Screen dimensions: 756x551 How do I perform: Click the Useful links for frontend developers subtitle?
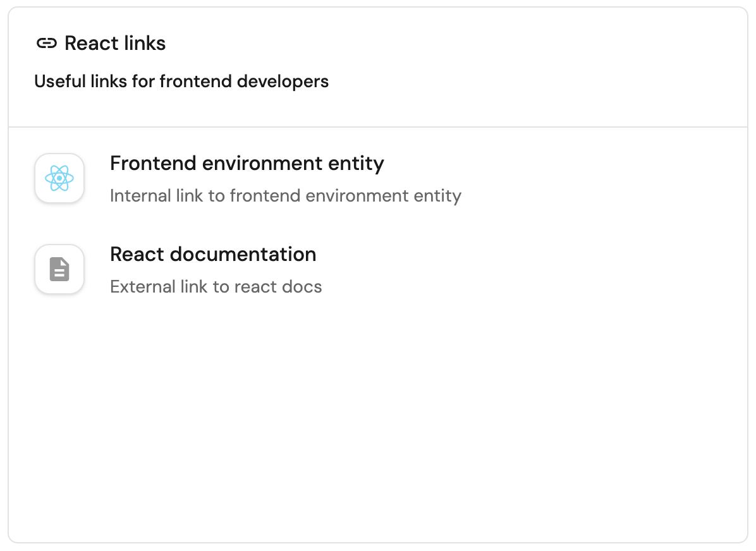[x=181, y=82]
